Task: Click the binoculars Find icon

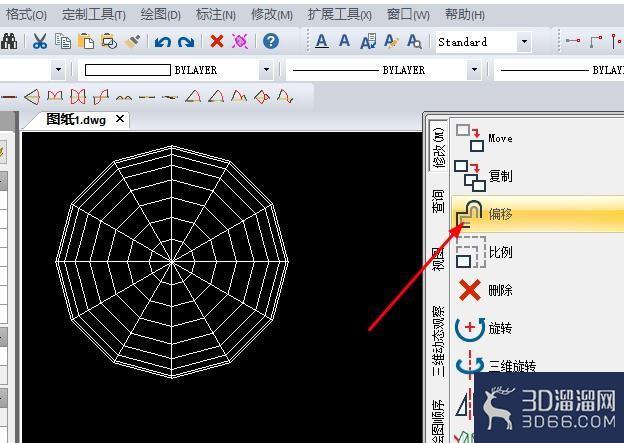Action: [x=9, y=41]
